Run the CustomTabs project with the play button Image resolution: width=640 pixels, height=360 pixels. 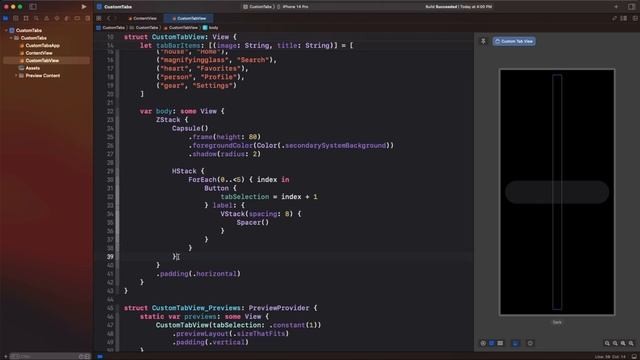coord(84,7)
